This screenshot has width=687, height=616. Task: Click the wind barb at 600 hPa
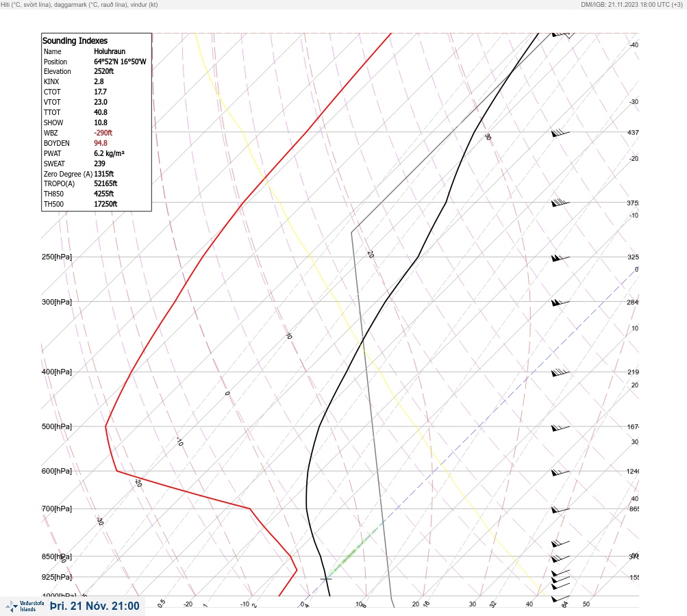[560, 472]
